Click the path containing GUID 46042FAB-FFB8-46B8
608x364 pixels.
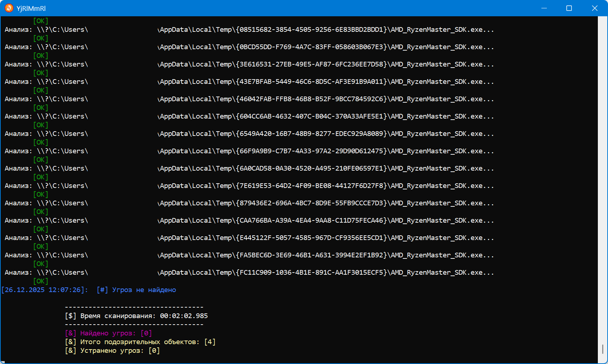tap(326, 99)
